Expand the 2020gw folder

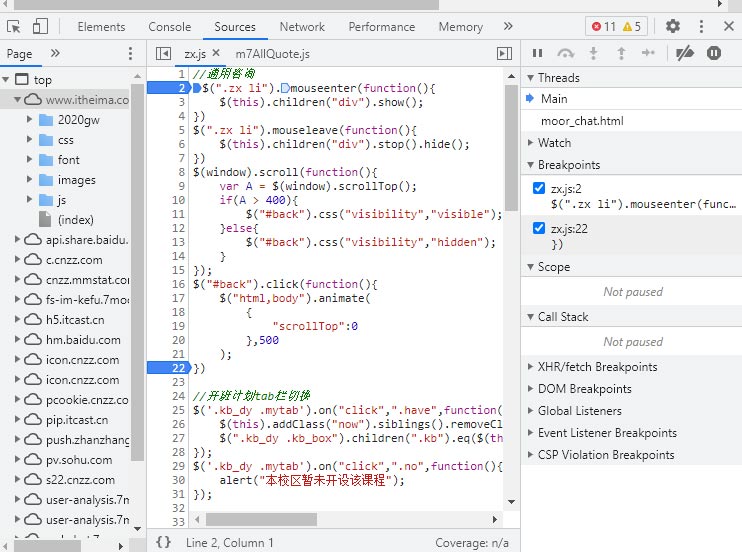(29, 119)
